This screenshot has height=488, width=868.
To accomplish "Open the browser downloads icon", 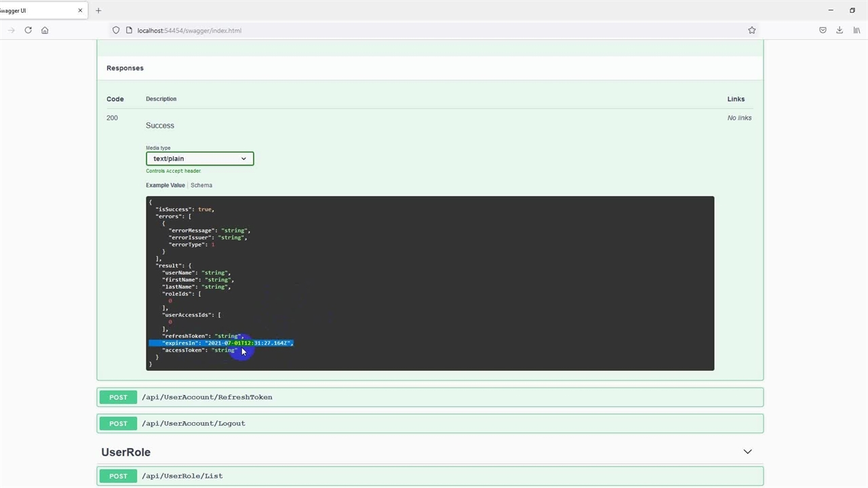I will pyautogui.click(x=840, y=30).
